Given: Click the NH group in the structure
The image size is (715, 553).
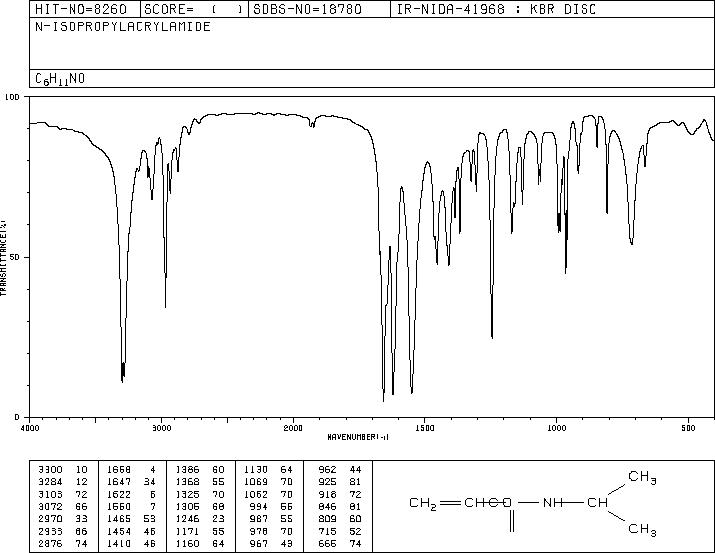Looking at the screenshot, I should tap(552, 503).
